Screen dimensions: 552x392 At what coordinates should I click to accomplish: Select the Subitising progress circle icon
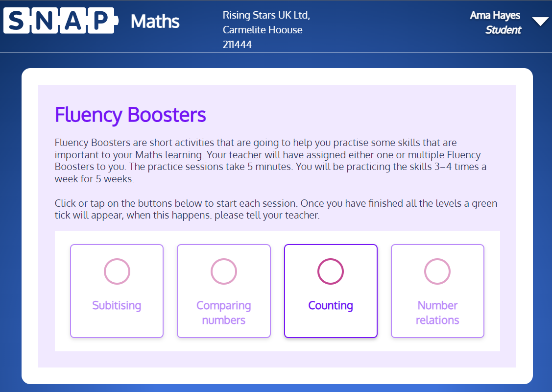(x=117, y=271)
